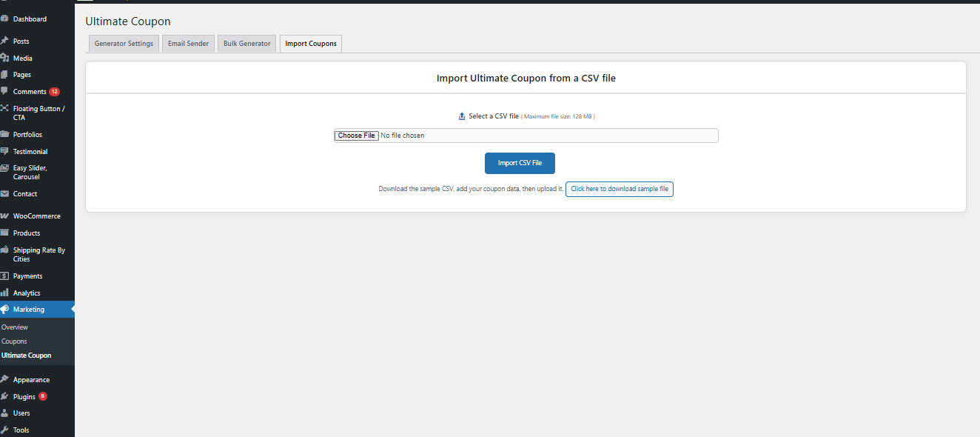
Task: Click the Analytics bar chart icon
Action: click(x=4, y=293)
